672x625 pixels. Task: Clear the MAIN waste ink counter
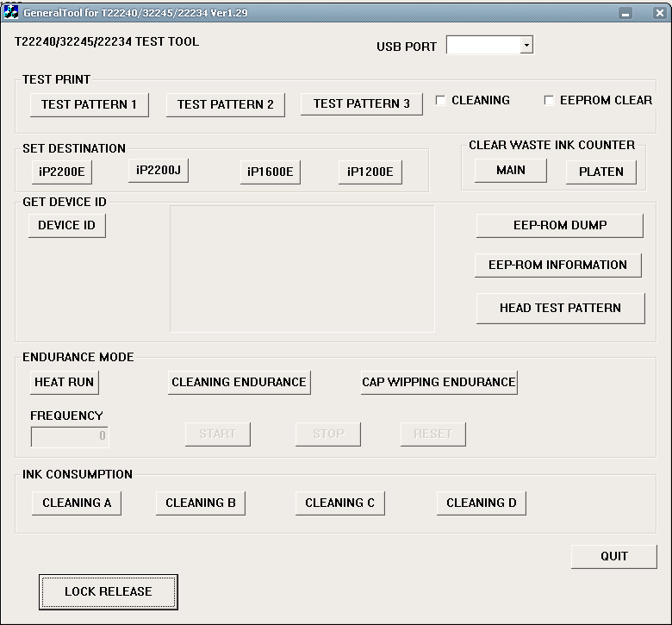511,171
